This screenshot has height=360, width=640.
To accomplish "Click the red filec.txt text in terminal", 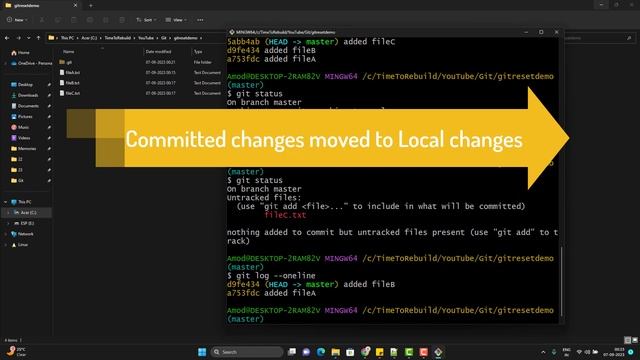I will (x=285, y=215).
